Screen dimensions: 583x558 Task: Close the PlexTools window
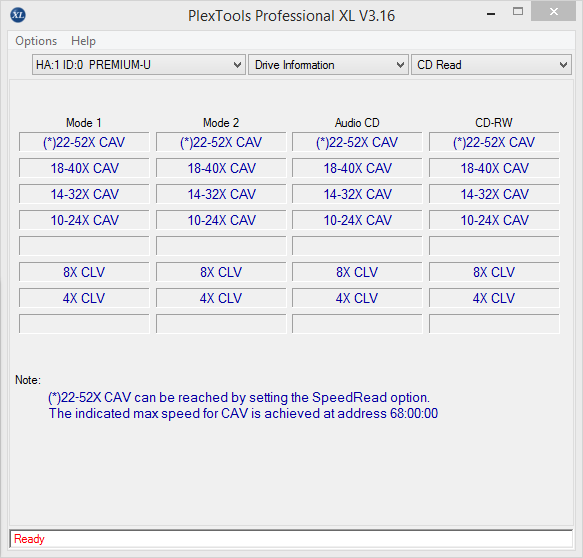click(x=553, y=12)
